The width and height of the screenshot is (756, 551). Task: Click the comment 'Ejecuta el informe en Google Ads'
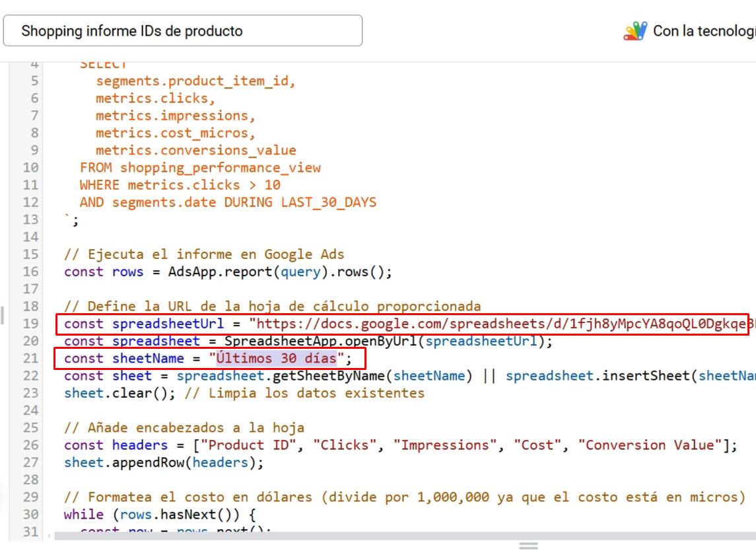(x=216, y=254)
